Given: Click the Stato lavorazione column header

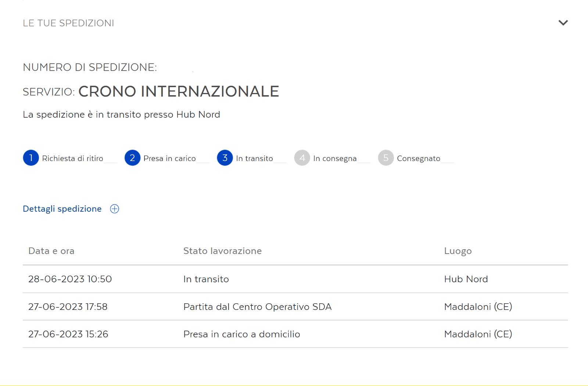Looking at the screenshot, I should click(x=223, y=251).
